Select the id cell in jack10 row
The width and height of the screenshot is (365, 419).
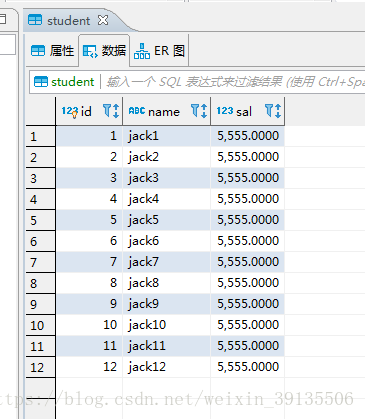coord(89,325)
